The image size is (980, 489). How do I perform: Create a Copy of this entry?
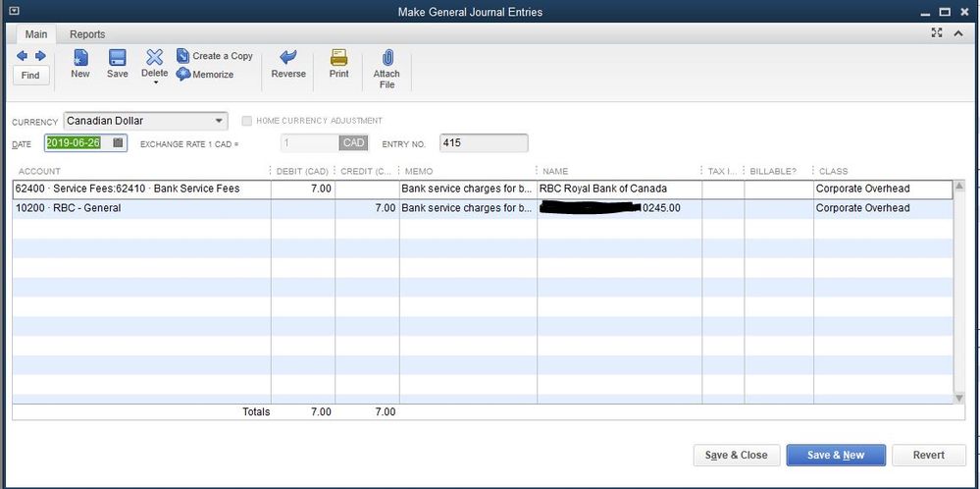[x=215, y=56]
